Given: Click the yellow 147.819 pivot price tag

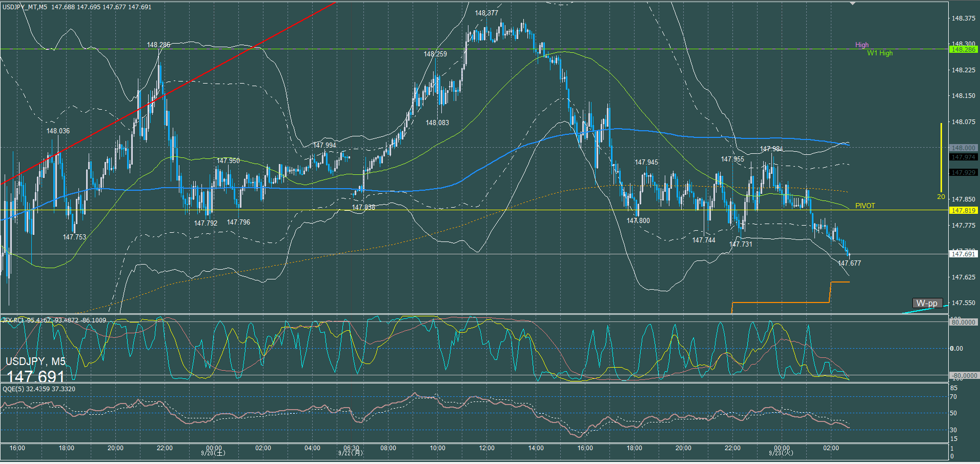Looking at the screenshot, I should tap(963, 210).
